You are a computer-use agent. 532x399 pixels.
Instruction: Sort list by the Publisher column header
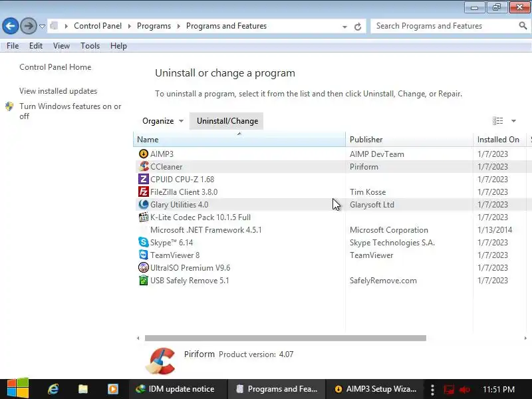pos(409,140)
